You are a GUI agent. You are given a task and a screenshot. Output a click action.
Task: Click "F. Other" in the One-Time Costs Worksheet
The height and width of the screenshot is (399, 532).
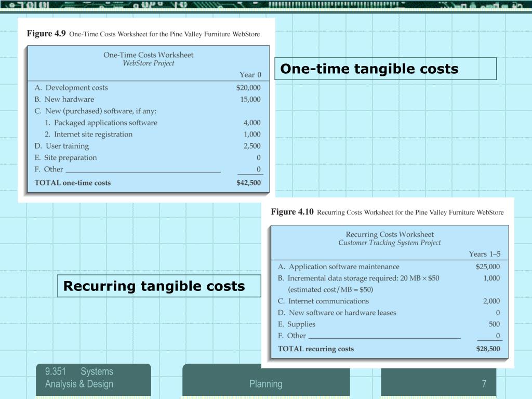point(49,169)
